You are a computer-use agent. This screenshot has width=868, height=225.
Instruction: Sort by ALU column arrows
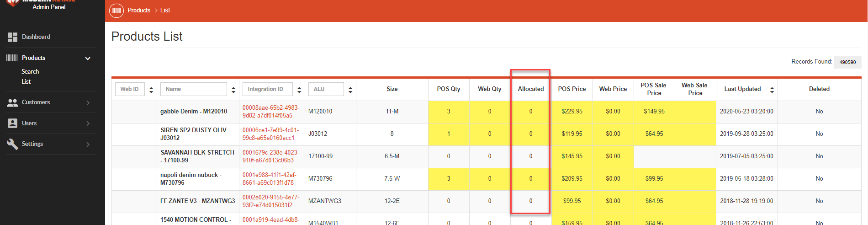pos(350,90)
